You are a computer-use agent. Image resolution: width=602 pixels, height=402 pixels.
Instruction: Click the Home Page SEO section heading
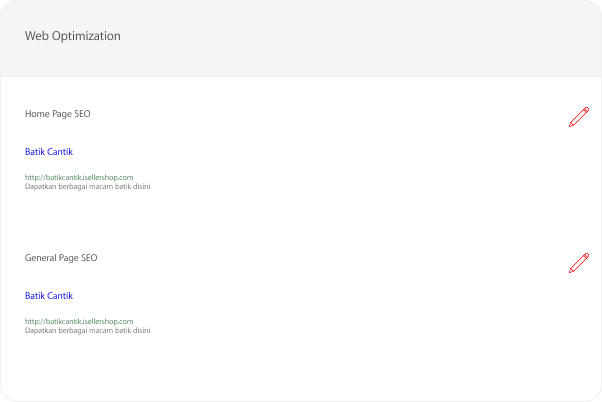(x=58, y=114)
